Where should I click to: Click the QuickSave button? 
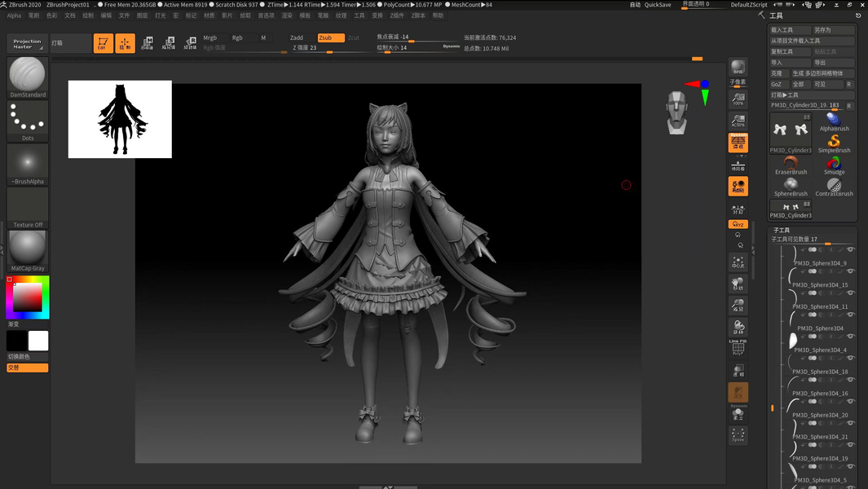(658, 4)
